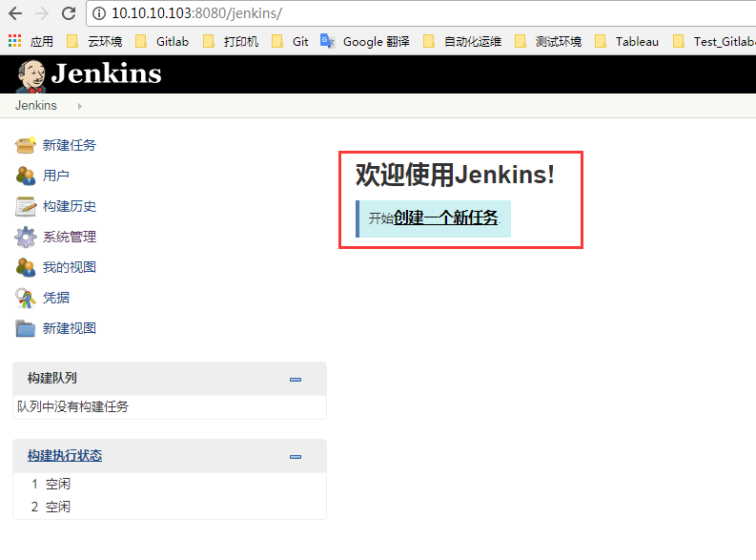Click the site info icon in address bar
The image size is (756, 560).
tap(99, 13)
